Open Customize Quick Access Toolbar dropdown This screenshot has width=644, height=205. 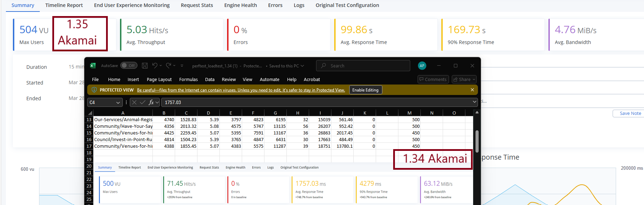(182, 66)
